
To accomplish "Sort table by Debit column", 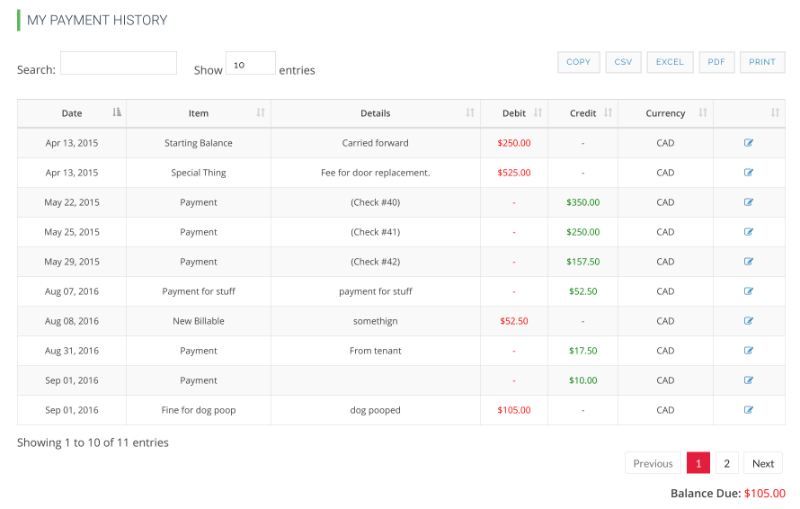I will pyautogui.click(x=514, y=113).
